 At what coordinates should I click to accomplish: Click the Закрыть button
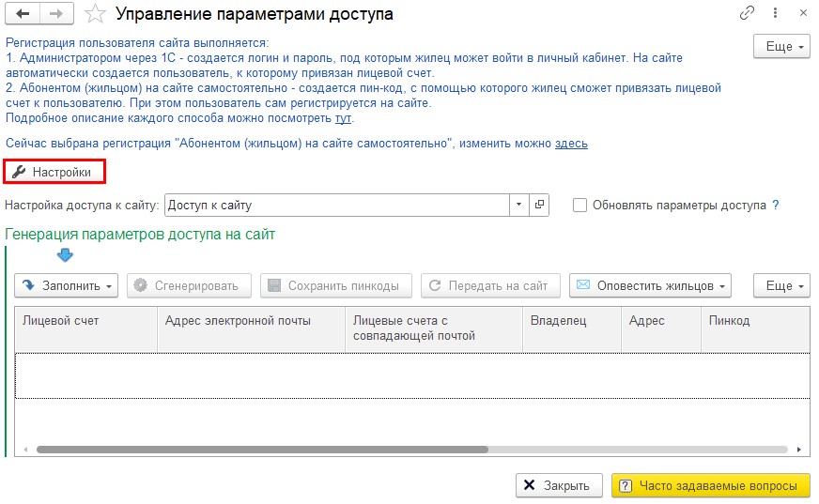point(559,485)
